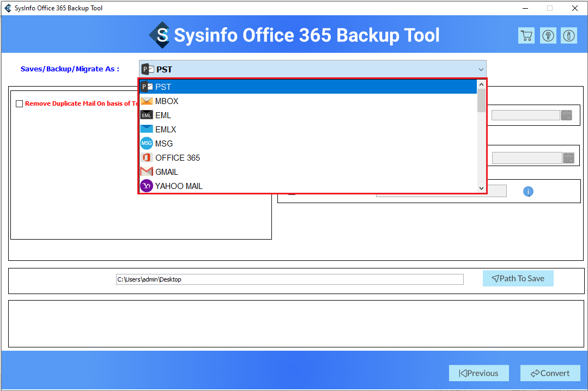The image size is (588, 391).
Task: Open the help question mark icon
Action: coord(548,36)
